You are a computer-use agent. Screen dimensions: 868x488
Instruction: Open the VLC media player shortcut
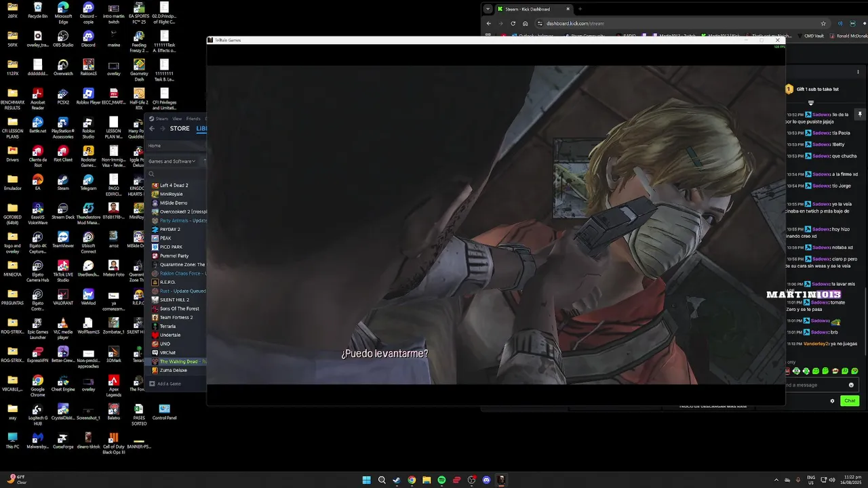tap(63, 329)
